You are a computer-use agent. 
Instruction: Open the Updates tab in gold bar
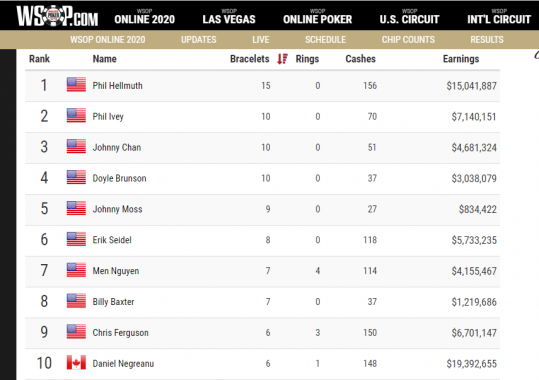(x=199, y=40)
